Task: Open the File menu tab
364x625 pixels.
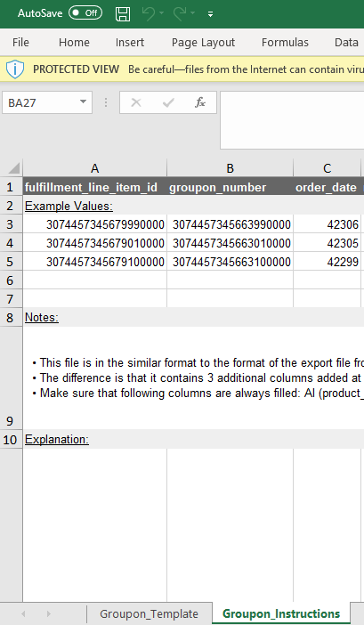Action: pyautogui.click(x=20, y=42)
